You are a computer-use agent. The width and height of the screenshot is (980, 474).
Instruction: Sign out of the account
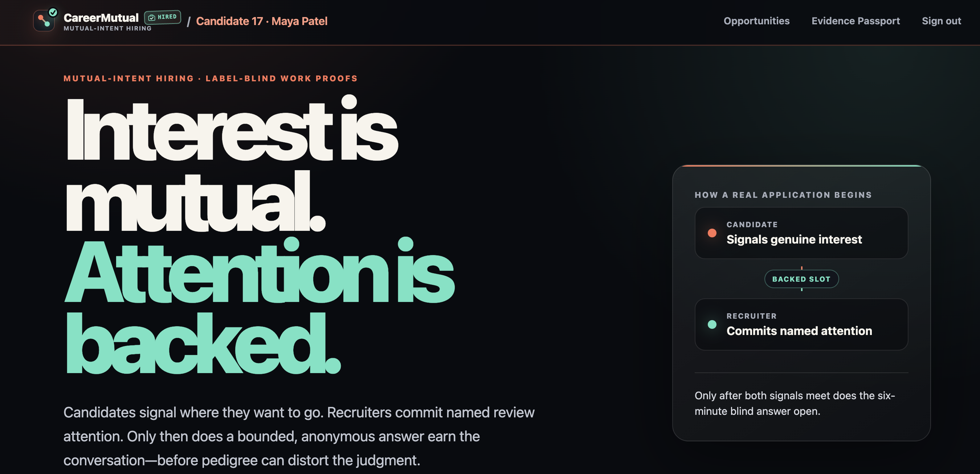pyautogui.click(x=941, y=21)
